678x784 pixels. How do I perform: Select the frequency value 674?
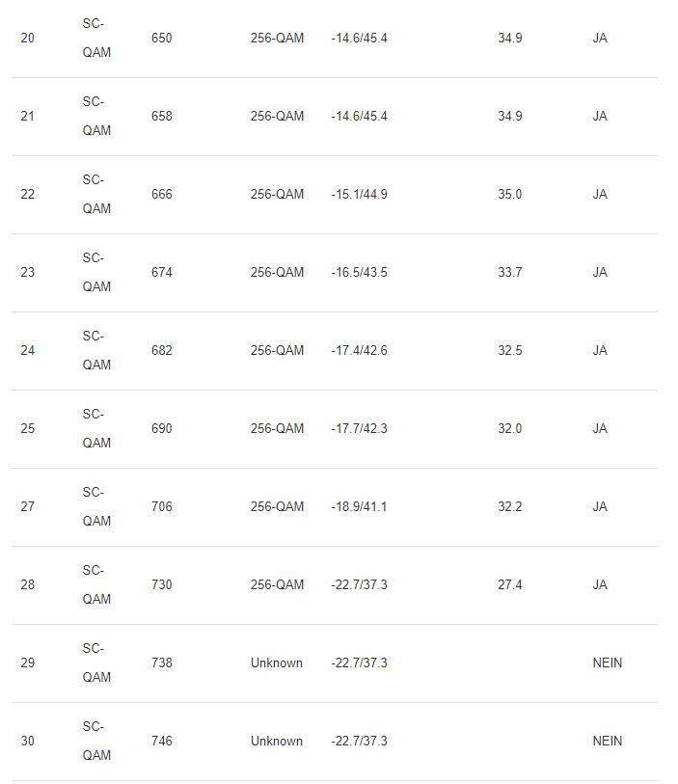pos(162,272)
